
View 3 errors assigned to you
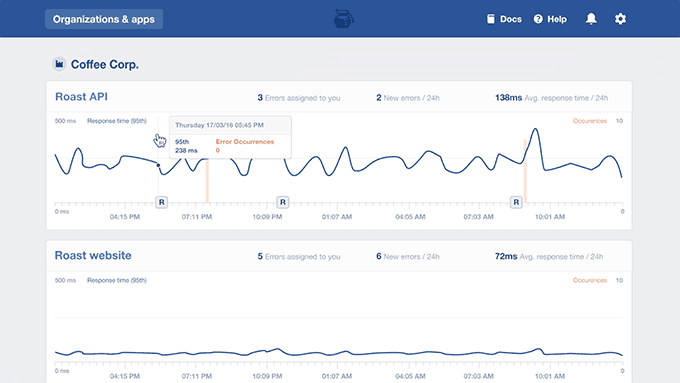click(x=299, y=98)
